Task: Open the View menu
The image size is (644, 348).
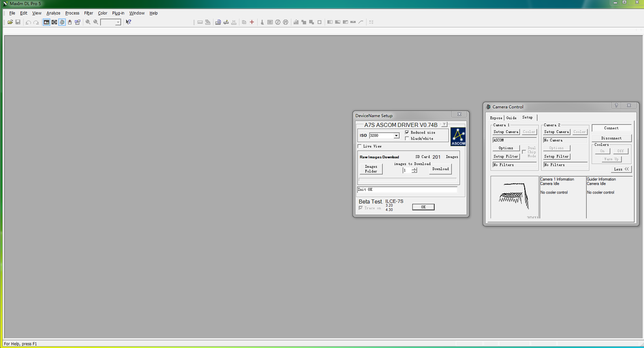Action: [37, 13]
